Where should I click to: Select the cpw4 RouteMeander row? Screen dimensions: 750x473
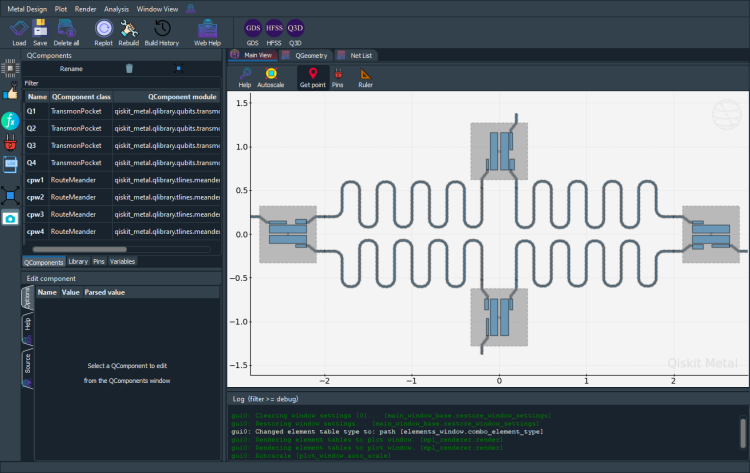pyautogui.click(x=122, y=231)
